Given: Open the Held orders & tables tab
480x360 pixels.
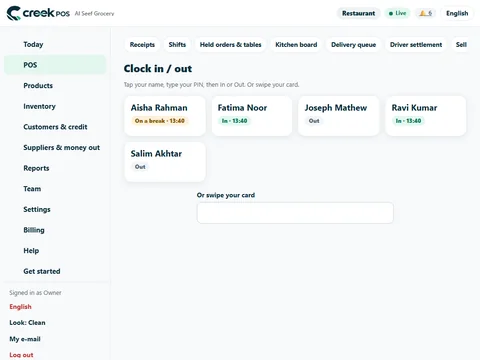Looking at the screenshot, I should 230,45.
